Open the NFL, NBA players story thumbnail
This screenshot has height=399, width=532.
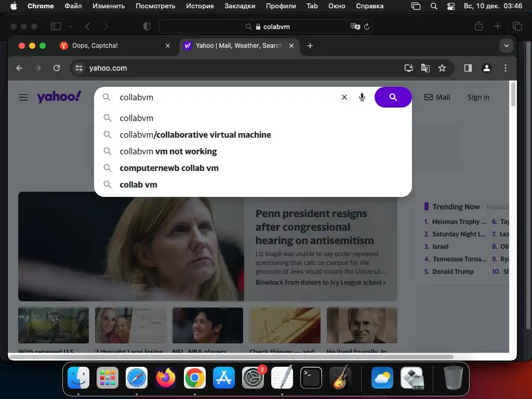[208, 325]
